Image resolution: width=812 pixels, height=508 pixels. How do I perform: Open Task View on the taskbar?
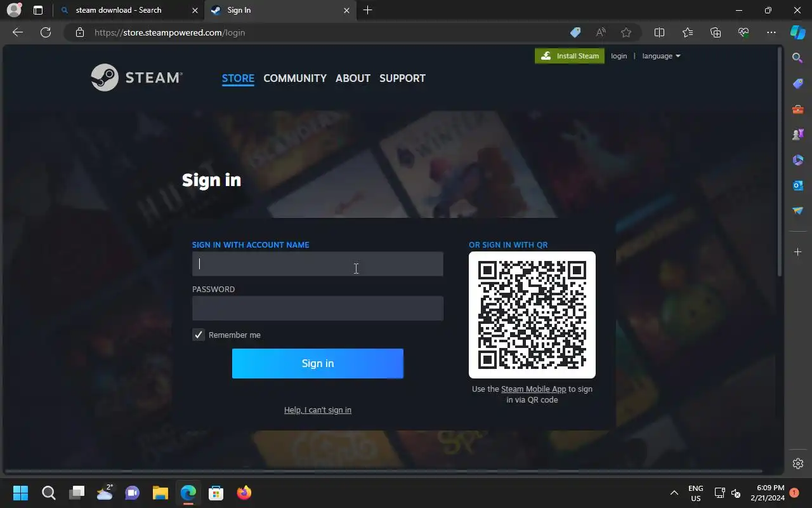[x=77, y=493]
